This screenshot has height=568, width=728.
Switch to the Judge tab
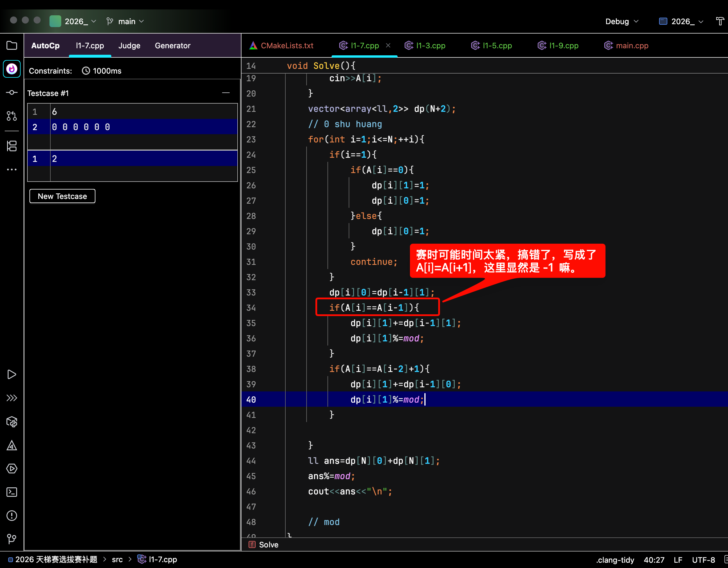click(129, 46)
